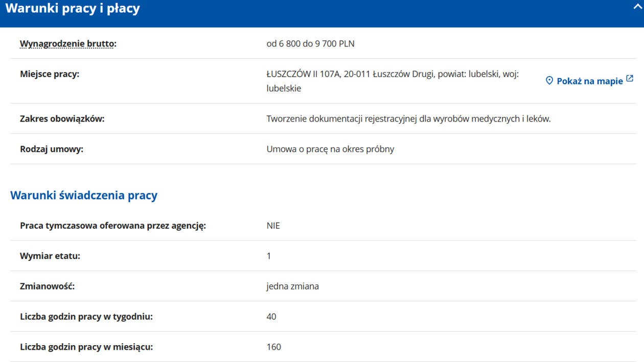The width and height of the screenshot is (644, 362).
Task: Click the Warunki świadczenia pracy heading
Action: click(x=84, y=196)
